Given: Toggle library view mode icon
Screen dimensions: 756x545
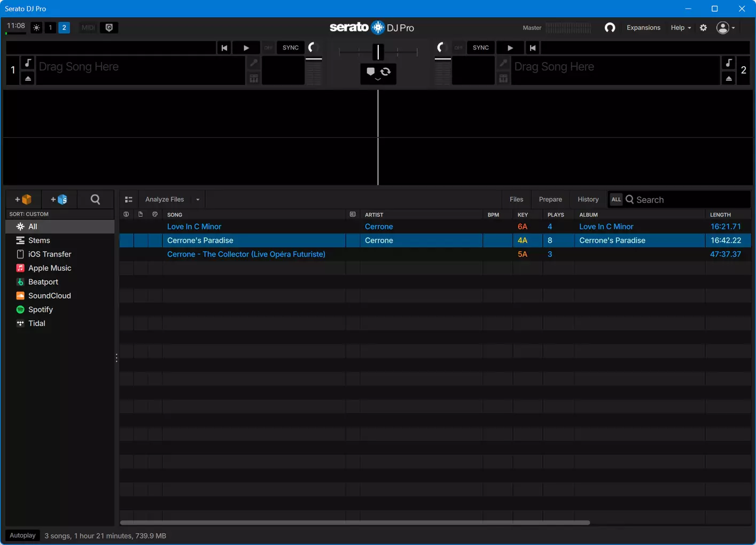Looking at the screenshot, I should click(x=129, y=199).
